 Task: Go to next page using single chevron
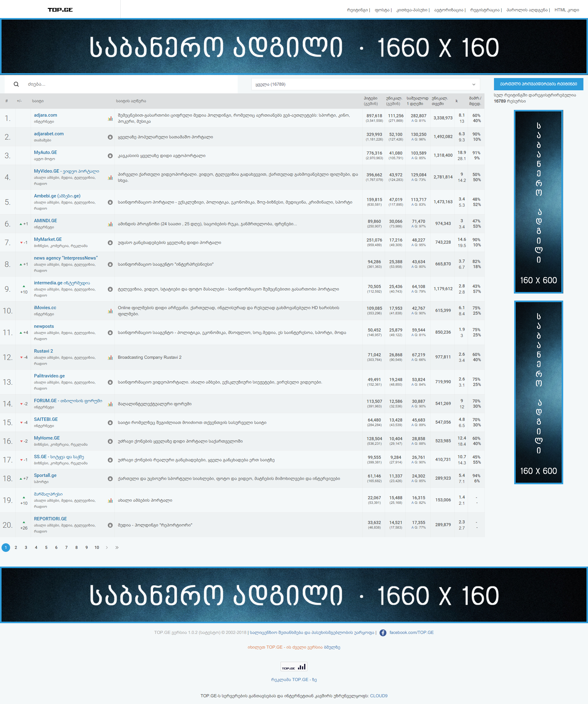(x=107, y=548)
